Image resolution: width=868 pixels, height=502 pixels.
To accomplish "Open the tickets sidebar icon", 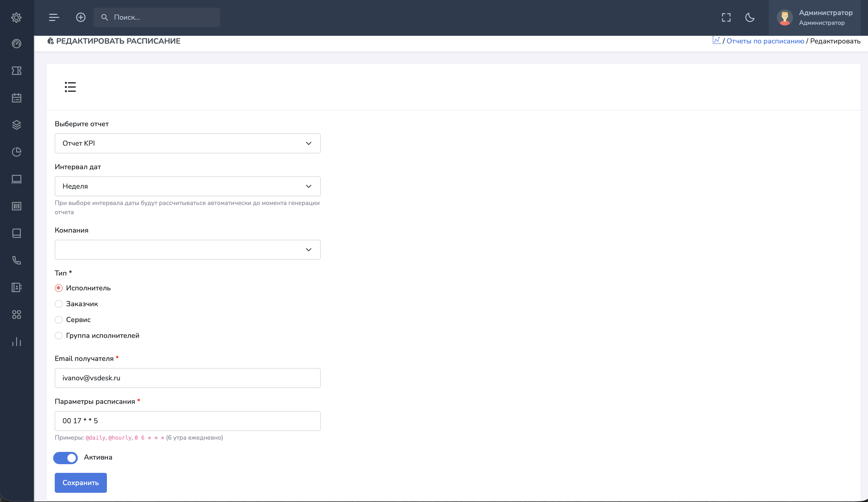I will point(17,71).
